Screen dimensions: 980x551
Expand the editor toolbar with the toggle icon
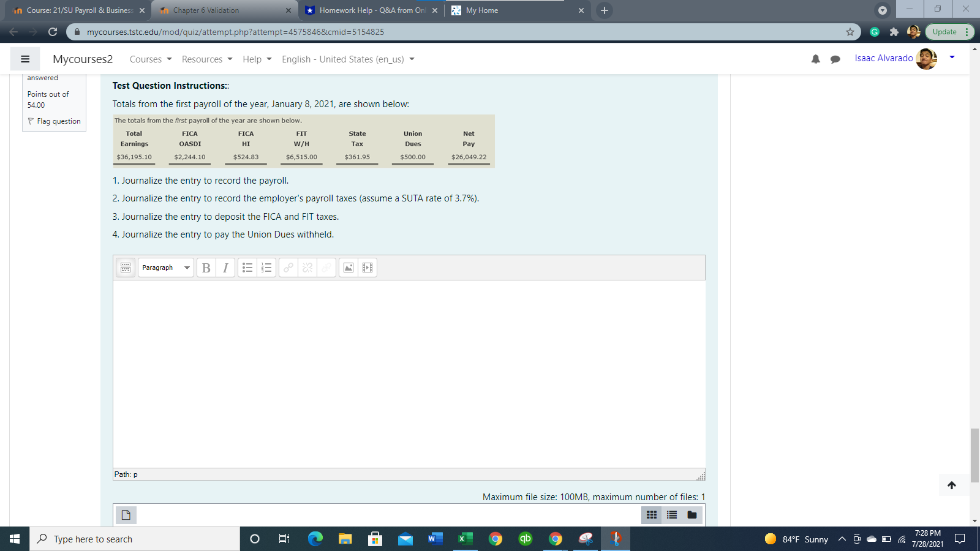(125, 267)
